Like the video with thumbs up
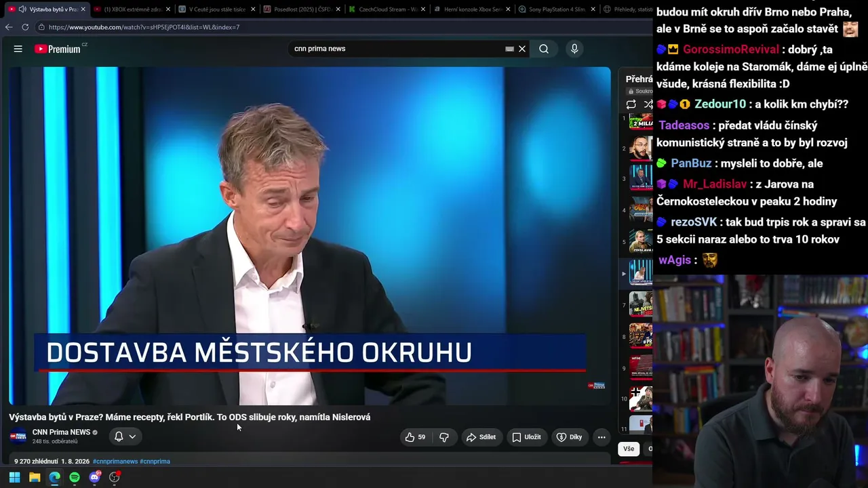The width and height of the screenshot is (868, 488). tap(415, 437)
